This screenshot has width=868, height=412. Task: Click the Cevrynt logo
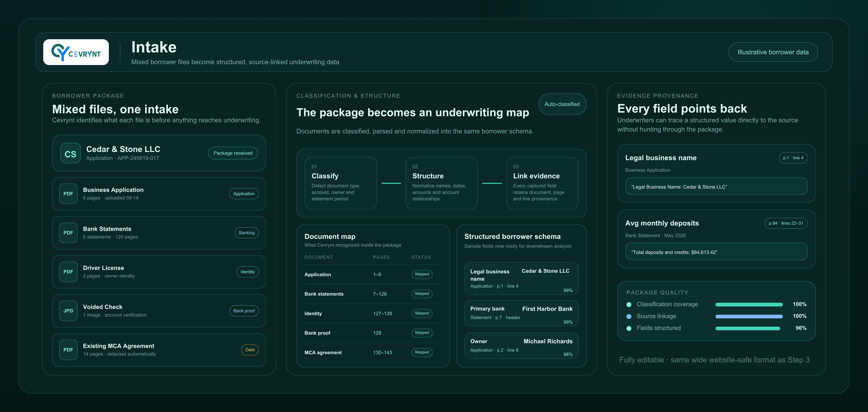76,52
